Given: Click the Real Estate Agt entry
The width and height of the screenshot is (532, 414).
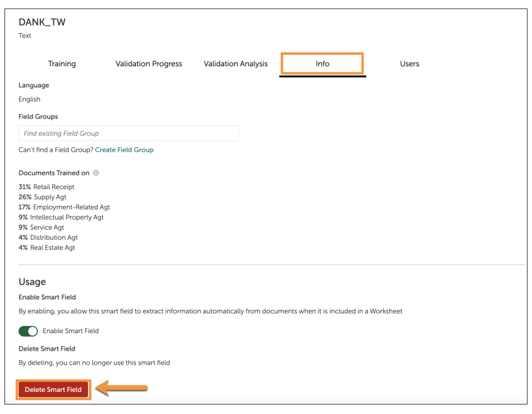Looking at the screenshot, I should 46,247.
